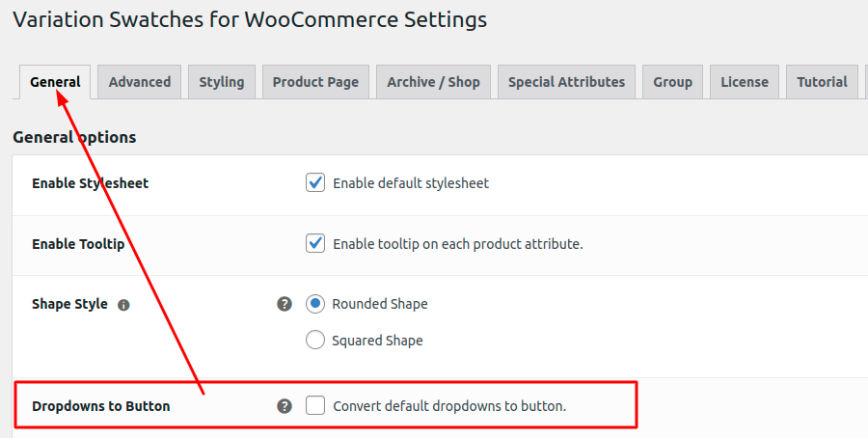View the Tutorial tab
Screen dimensions: 868x438
pos(822,82)
